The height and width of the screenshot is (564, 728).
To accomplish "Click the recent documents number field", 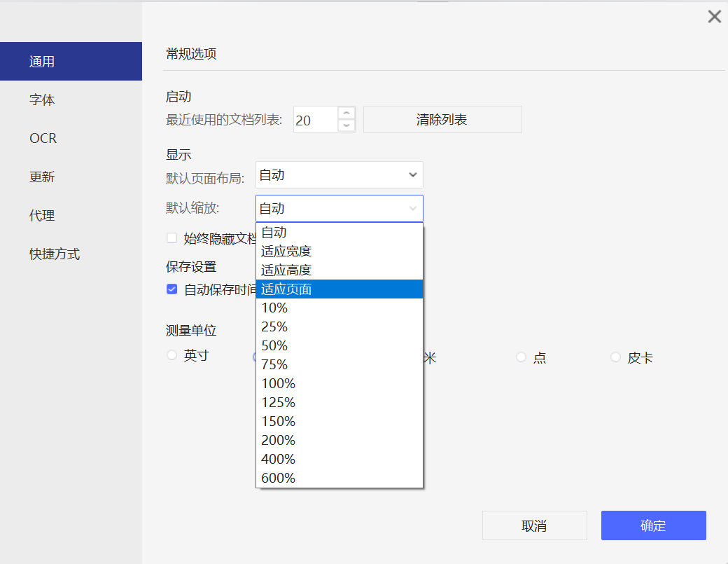I will point(315,120).
